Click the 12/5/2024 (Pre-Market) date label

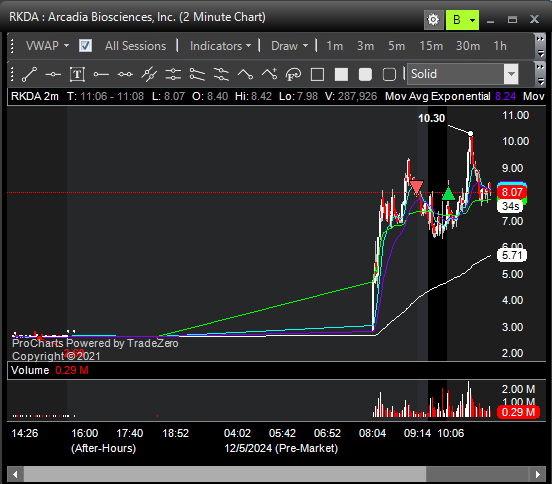pyautogui.click(x=281, y=448)
